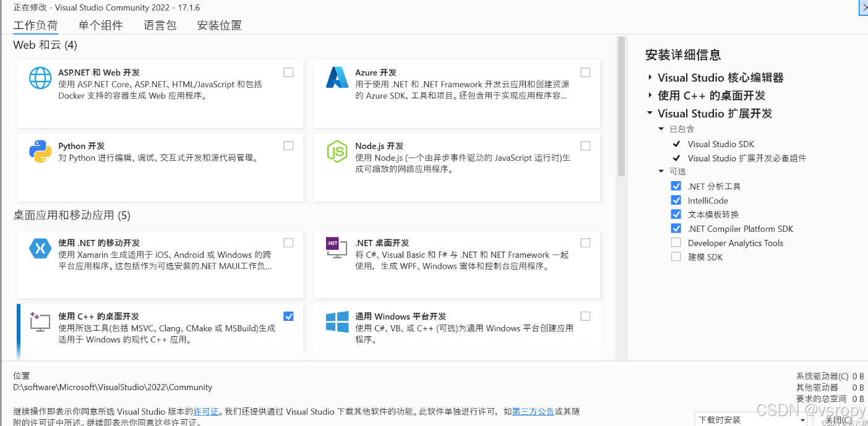Image resolution: width=868 pixels, height=426 pixels.
Task: Collapse the 可选 section
Action: [661, 171]
